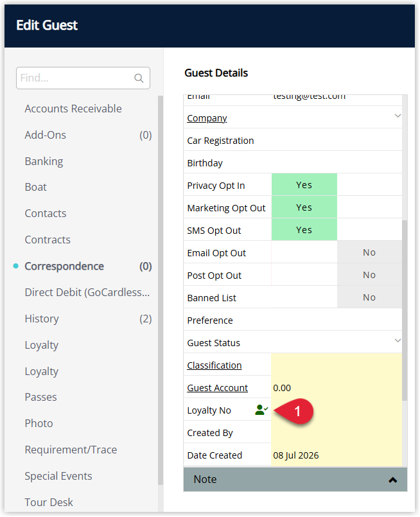Open the Special Events section
The height and width of the screenshot is (517, 420).
pos(58,476)
